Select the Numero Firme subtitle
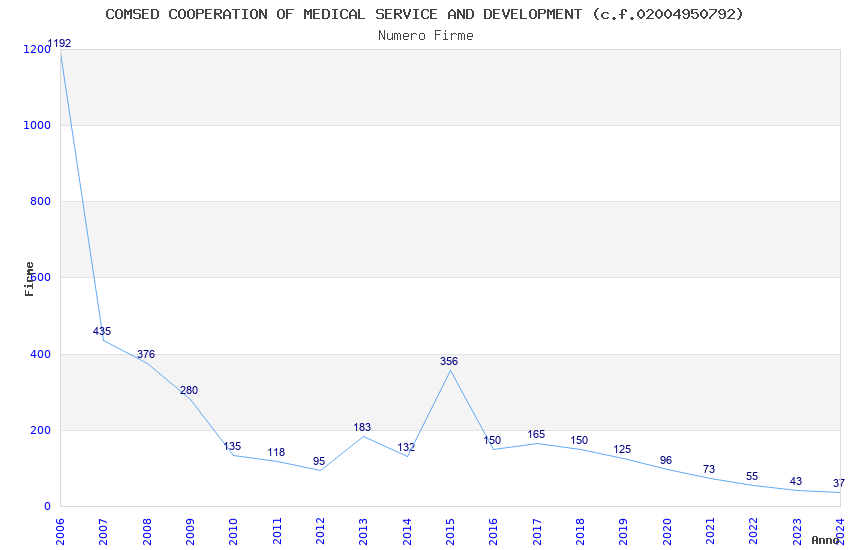The height and width of the screenshot is (550, 850). point(425,35)
